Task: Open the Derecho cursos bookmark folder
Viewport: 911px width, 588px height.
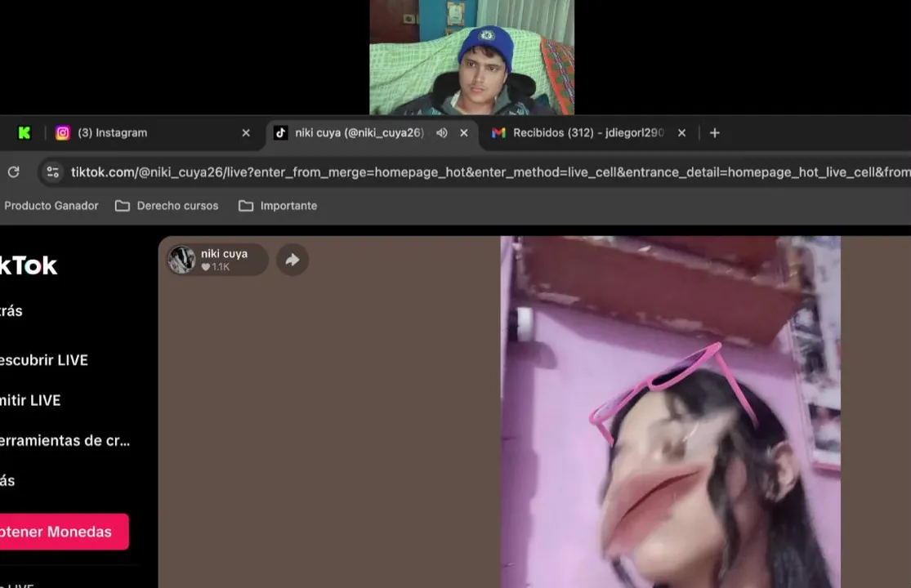Action: 167,206
